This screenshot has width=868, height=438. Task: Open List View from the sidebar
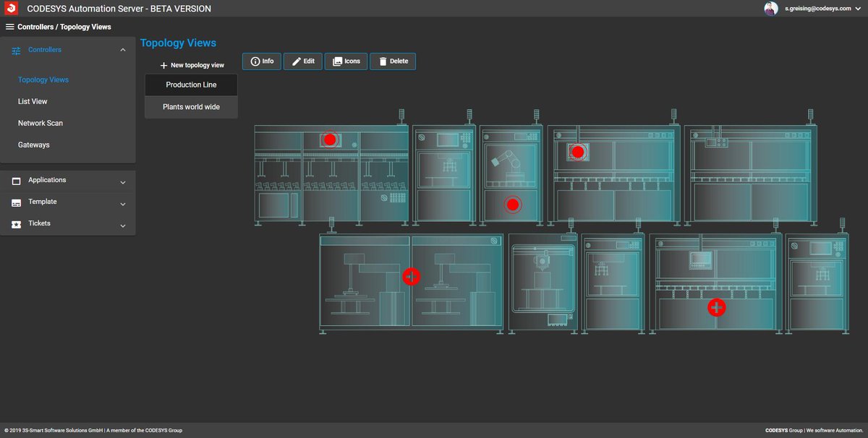[33, 101]
